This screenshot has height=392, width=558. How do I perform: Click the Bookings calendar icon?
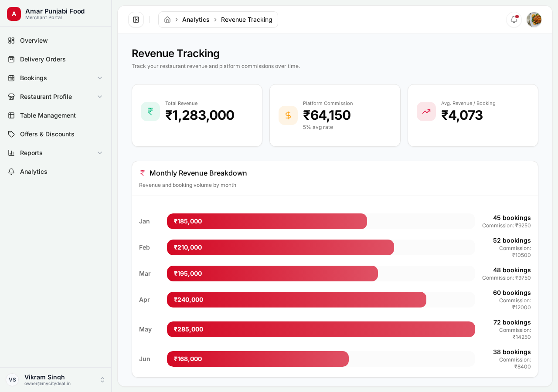click(x=11, y=78)
